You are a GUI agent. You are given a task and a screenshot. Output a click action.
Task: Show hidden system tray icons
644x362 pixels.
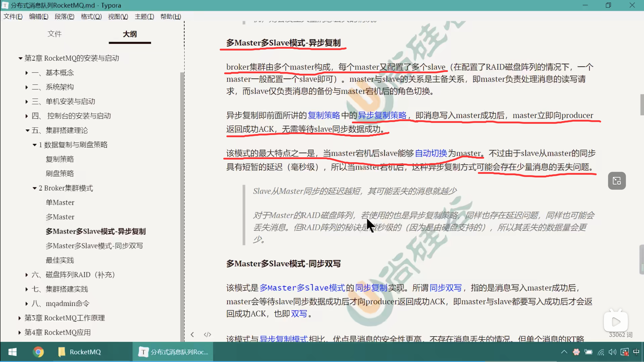pyautogui.click(x=564, y=352)
